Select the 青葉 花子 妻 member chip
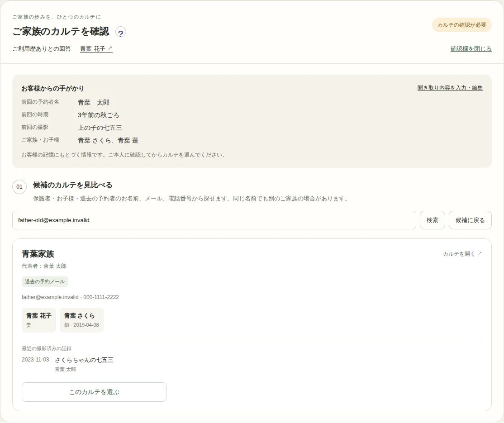This screenshot has height=423, width=504. (x=39, y=320)
